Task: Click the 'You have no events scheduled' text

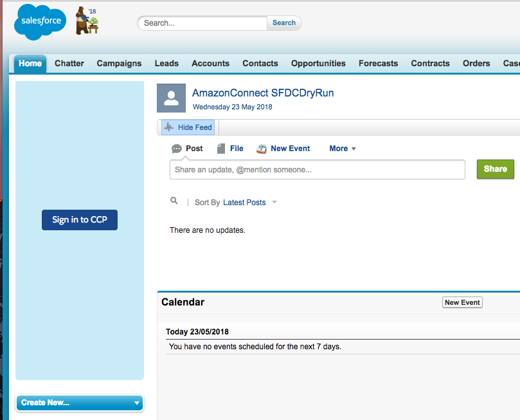Action: click(x=255, y=347)
